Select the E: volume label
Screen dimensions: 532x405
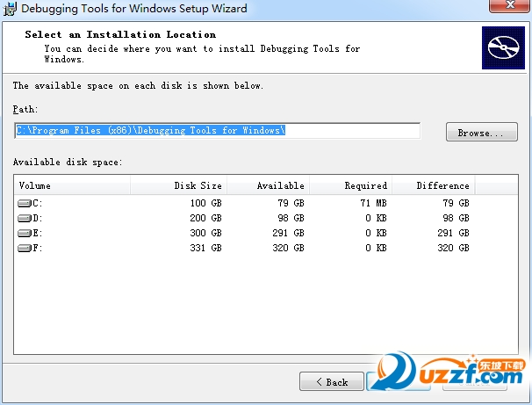(38, 233)
